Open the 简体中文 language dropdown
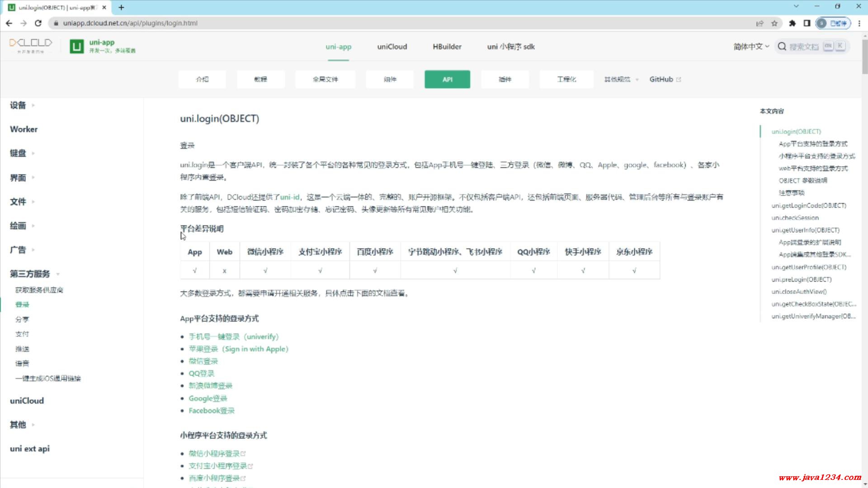 pyautogui.click(x=751, y=47)
